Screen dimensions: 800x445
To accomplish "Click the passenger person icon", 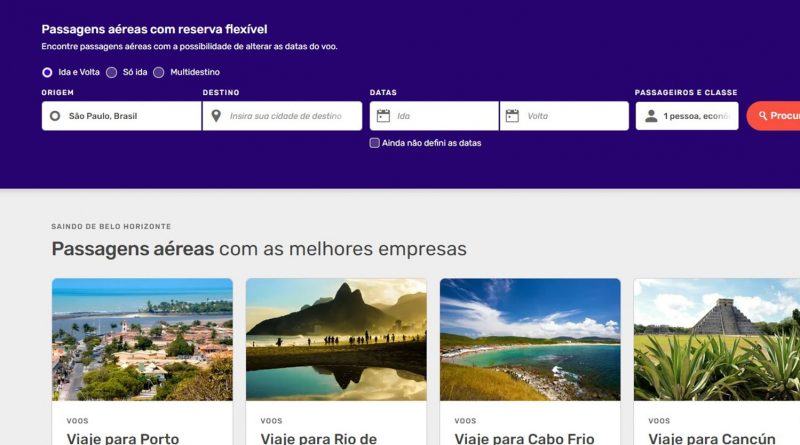I will coord(651,116).
